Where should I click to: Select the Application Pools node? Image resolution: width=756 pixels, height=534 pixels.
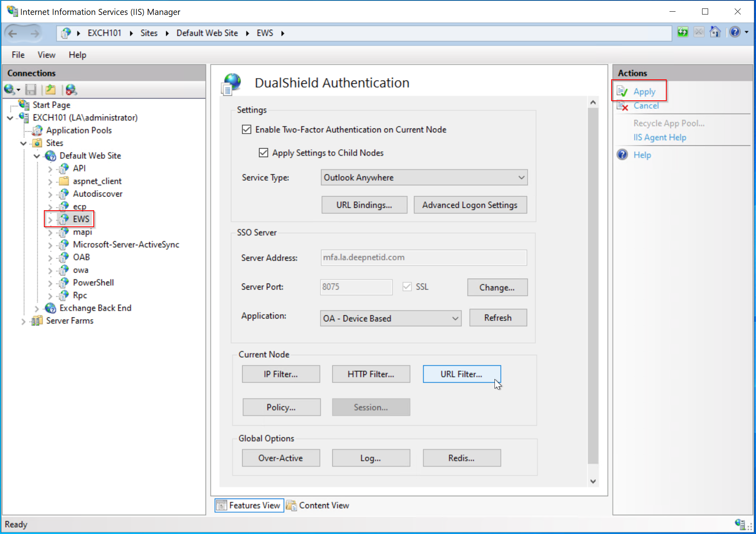(79, 130)
